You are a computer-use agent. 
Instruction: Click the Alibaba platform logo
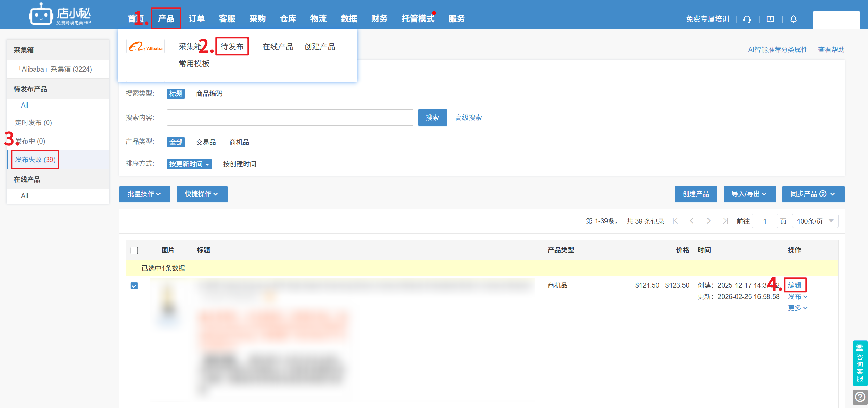(145, 47)
